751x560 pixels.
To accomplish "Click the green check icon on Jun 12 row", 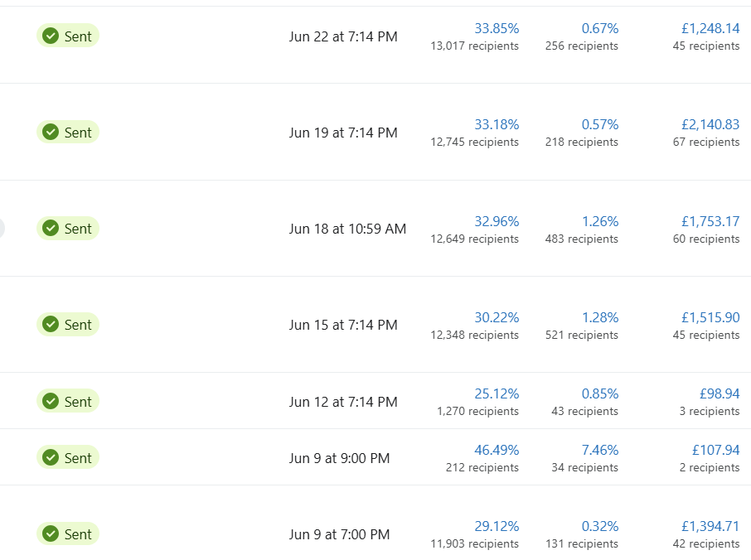I will [51, 402].
